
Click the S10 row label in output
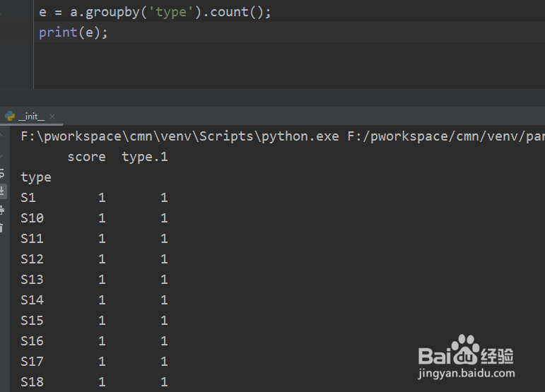click(x=32, y=218)
